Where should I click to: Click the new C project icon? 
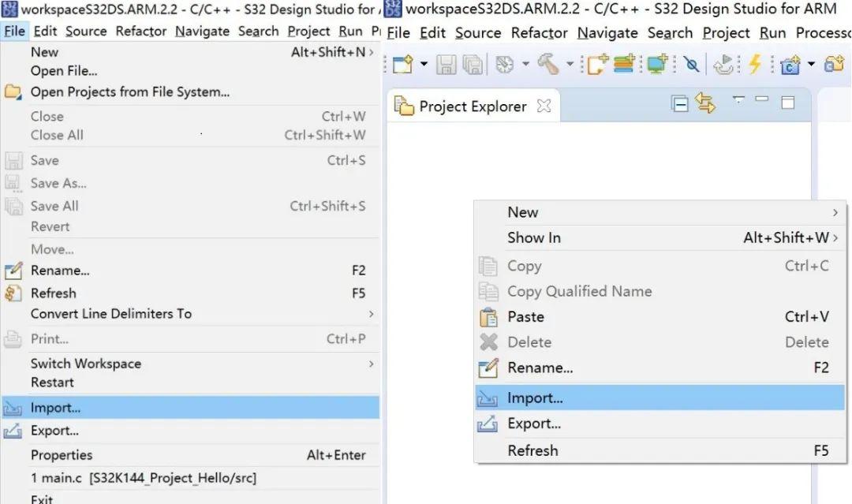pyautogui.click(x=790, y=65)
